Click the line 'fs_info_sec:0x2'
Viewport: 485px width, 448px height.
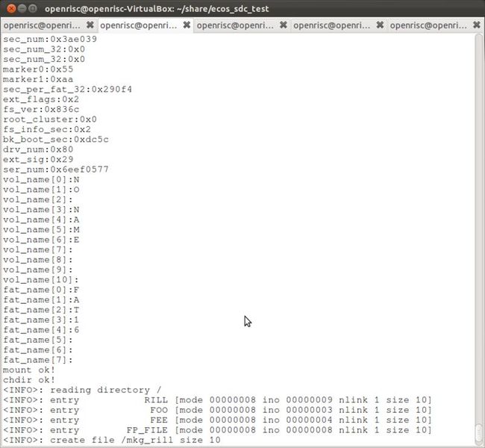pyautogui.click(x=47, y=129)
